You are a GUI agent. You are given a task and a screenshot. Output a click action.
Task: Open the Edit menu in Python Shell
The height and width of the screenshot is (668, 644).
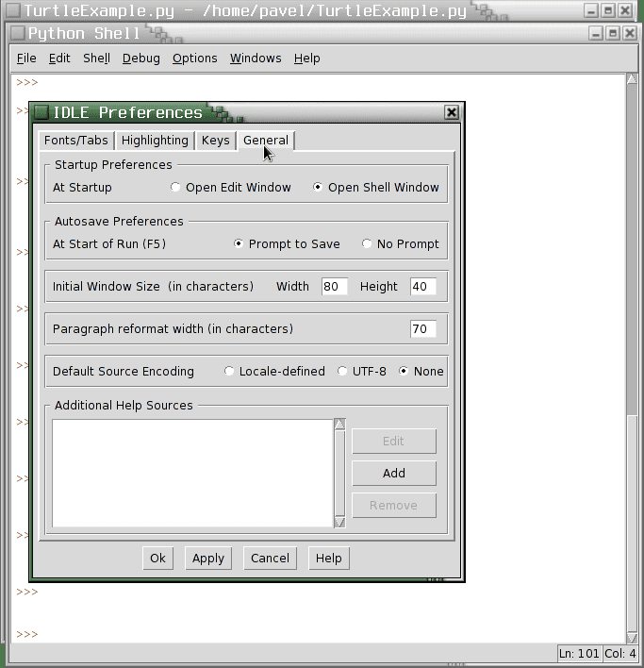[x=59, y=58]
